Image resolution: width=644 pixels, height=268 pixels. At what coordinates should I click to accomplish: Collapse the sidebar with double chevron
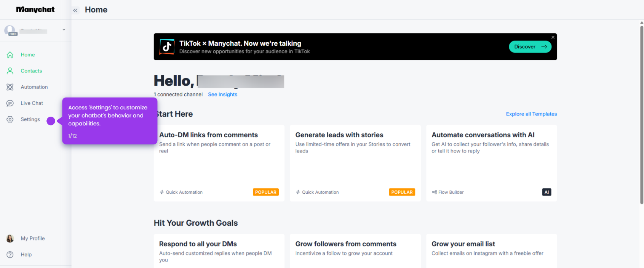tap(75, 10)
